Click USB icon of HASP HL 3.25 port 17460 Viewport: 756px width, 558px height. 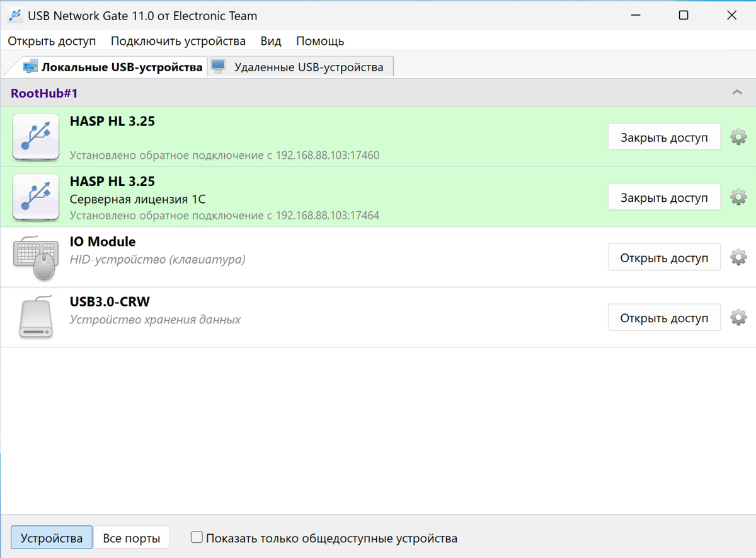coord(36,137)
